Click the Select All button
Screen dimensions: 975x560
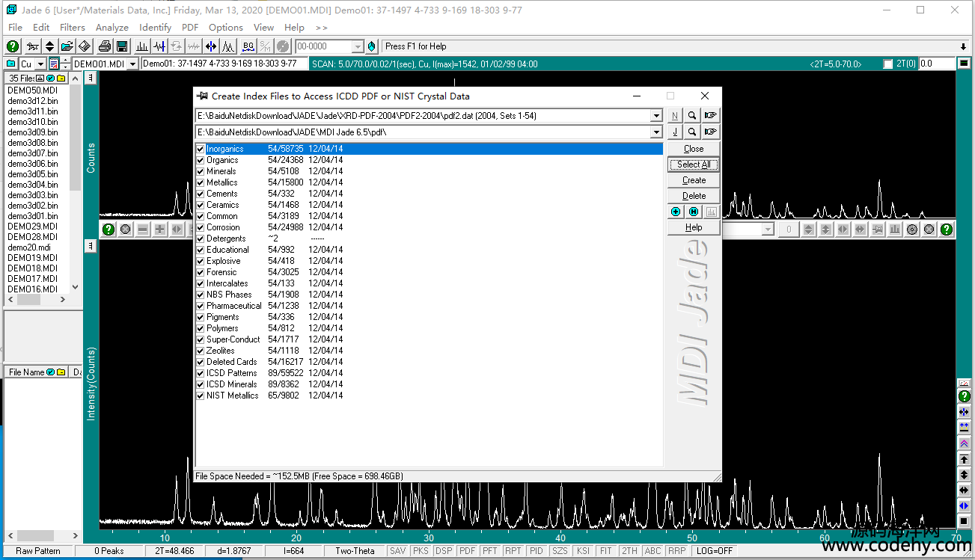click(694, 164)
